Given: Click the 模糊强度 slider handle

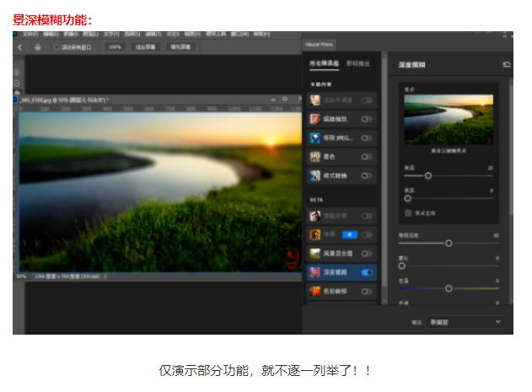Looking at the screenshot, I should point(449,243).
